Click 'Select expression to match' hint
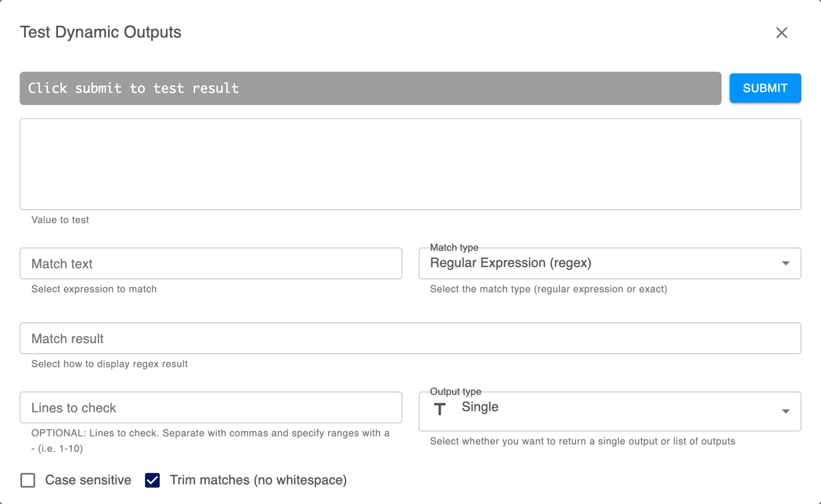The height and width of the screenshot is (504, 821). click(x=94, y=289)
